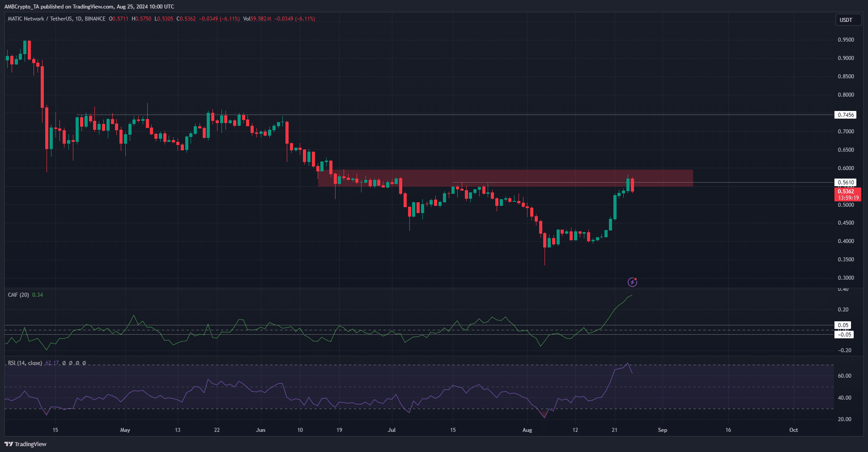The width and height of the screenshot is (868, 452).
Task: Click the RSI value 62.17 readout
Action: pyautogui.click(x=52, y=363)
